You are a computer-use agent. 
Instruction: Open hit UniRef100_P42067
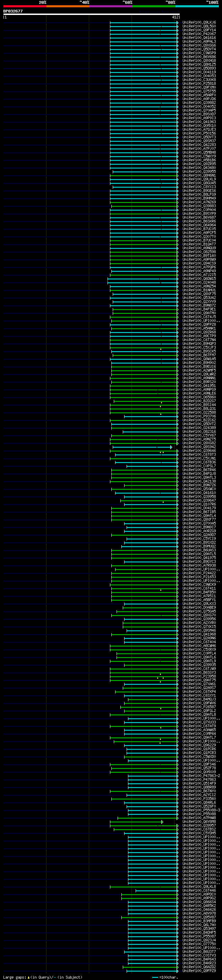[x=199, y=34]
